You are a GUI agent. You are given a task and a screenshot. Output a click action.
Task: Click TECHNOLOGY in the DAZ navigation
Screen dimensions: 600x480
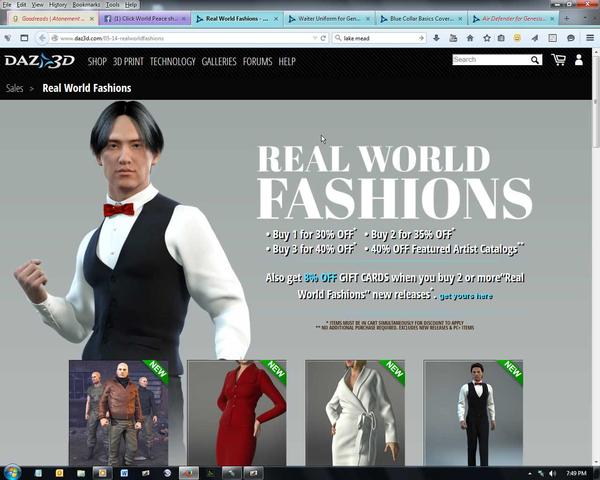173,61
